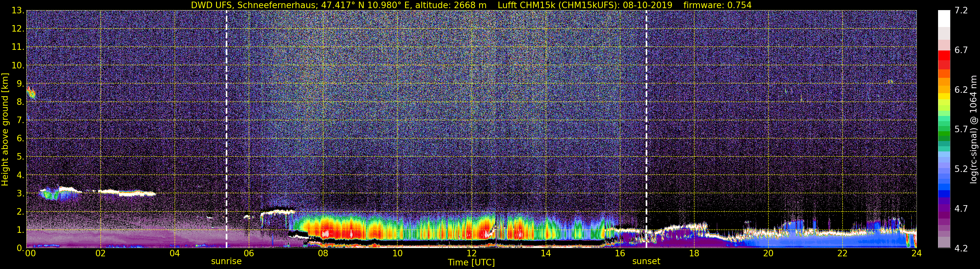Click the colorbar tick value 7.2
The image size is (980, 269).
pos(961,10)
